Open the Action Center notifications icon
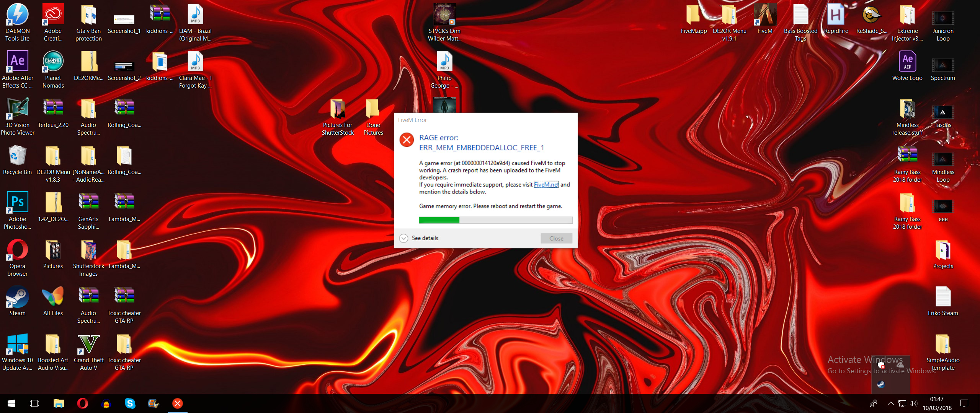The width and height of the screenshot is (980, 413). click(x=964, y=403)
